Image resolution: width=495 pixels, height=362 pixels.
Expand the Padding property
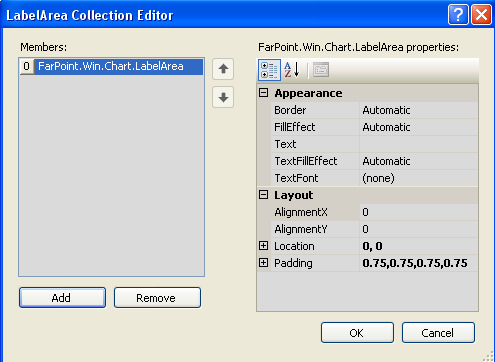(263, 263)
